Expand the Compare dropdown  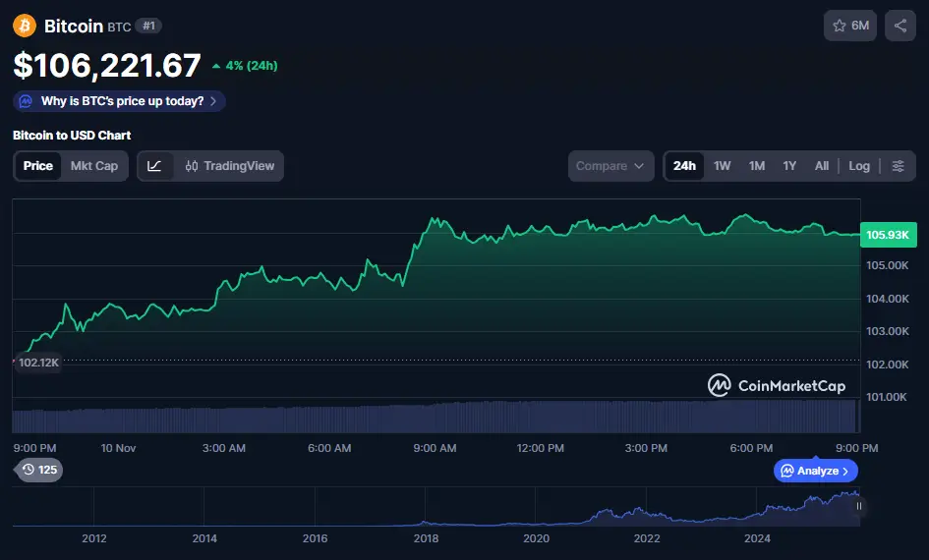click(610, 166)
